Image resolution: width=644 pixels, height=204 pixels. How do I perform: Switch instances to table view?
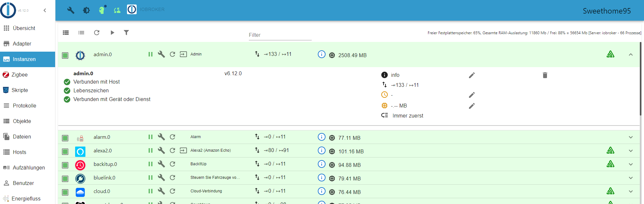coord(66,33)
